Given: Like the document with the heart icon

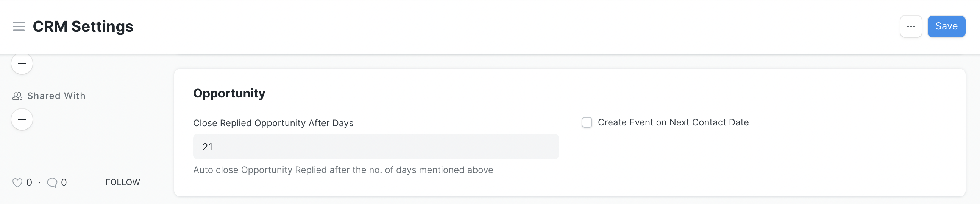Looking at the screenshot, I should click(x=17, y=183).
